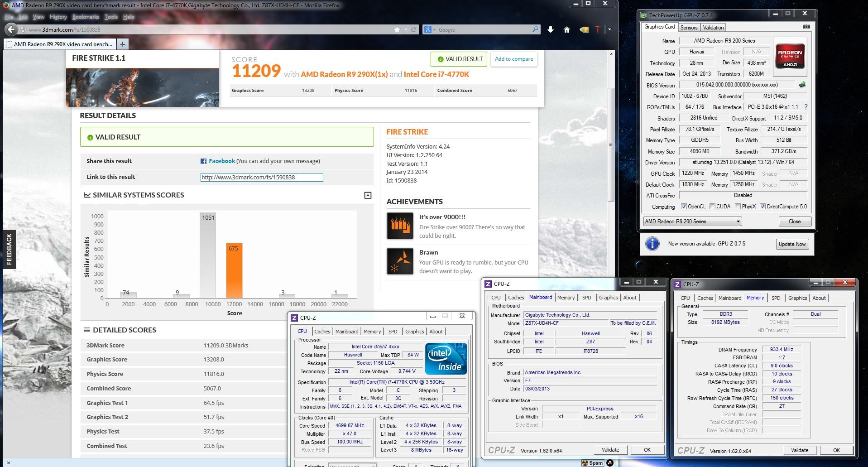
Task: Open a new tab with plus button
Action: 122,44
